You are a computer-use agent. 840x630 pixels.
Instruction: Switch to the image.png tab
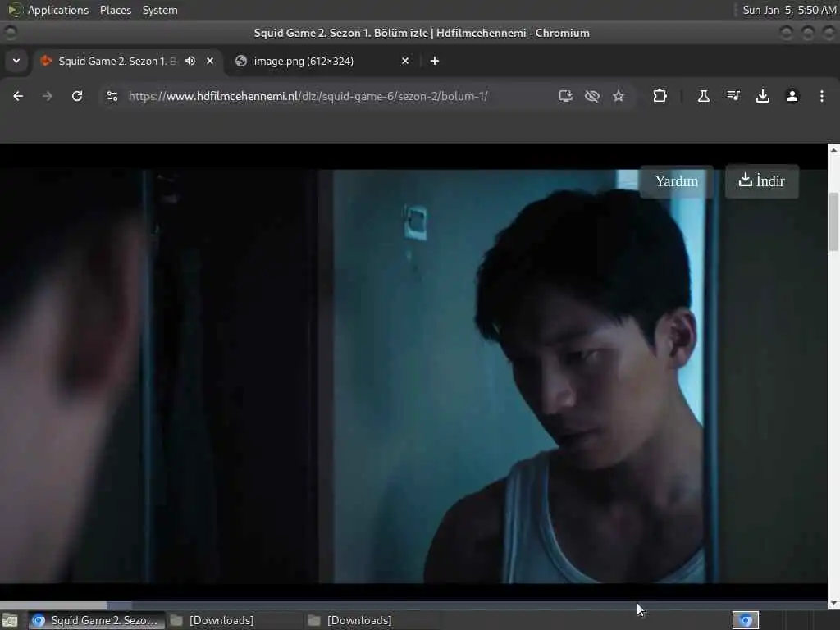pos(322,61)
